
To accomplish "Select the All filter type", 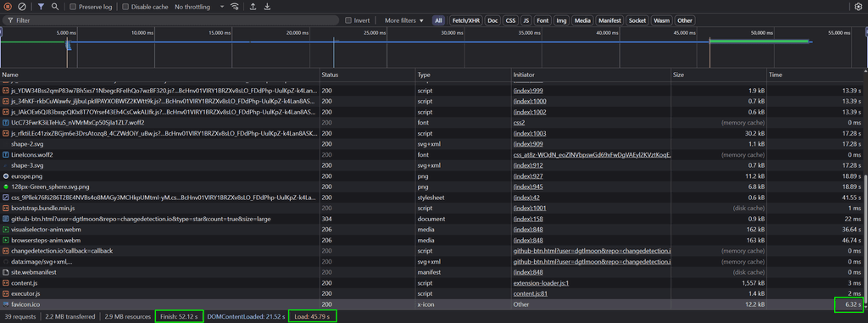I will click(438, 20).
